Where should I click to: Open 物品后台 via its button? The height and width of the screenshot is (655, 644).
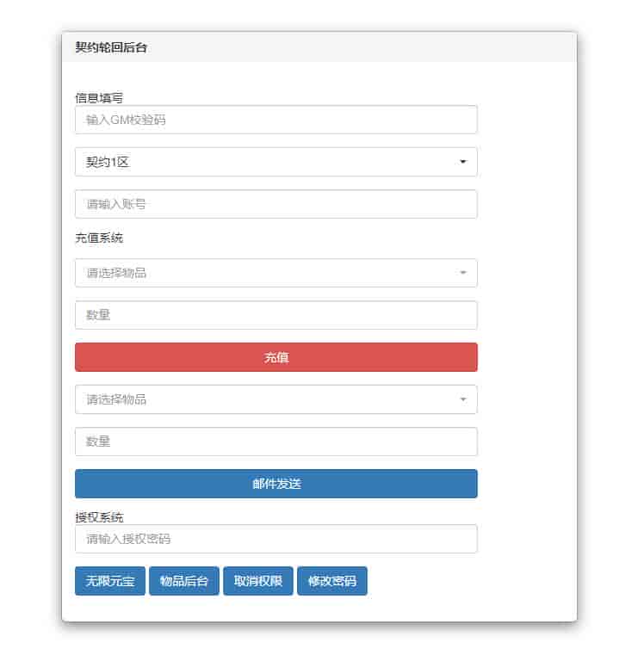(x=184, y=581)
